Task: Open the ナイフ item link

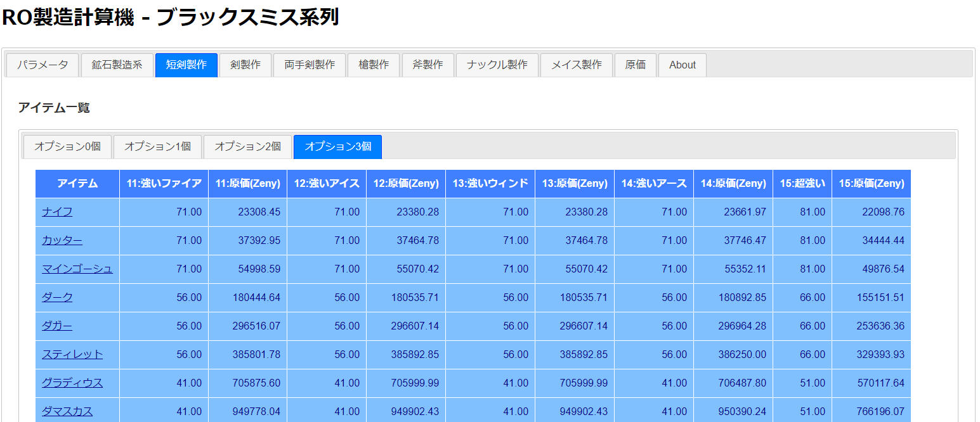Action: 57,212
